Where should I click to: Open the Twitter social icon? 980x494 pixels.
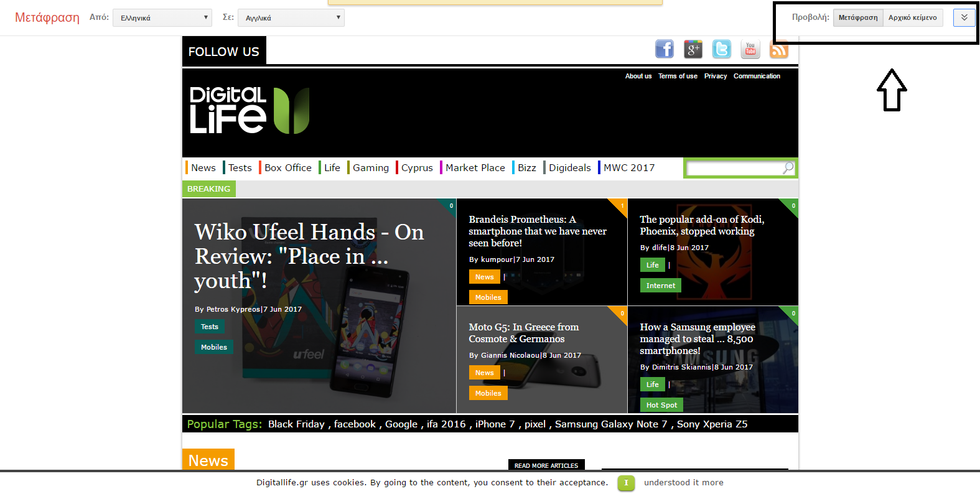722,49
